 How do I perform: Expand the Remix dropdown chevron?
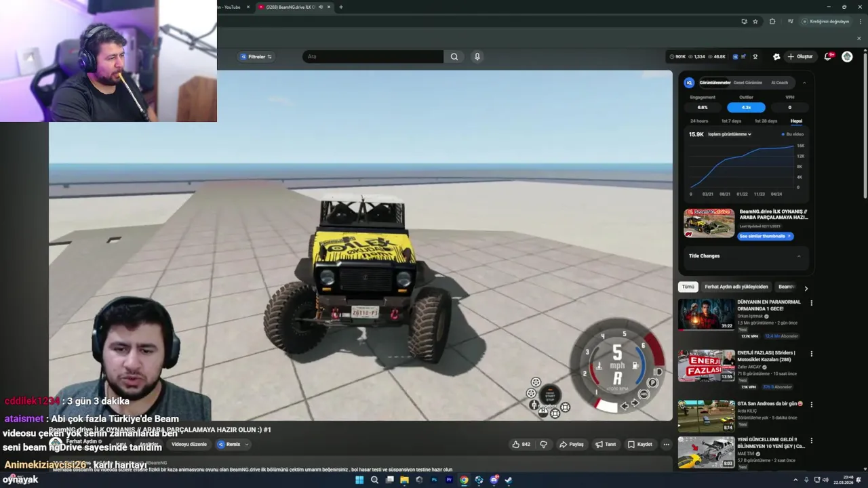[247, 445]
